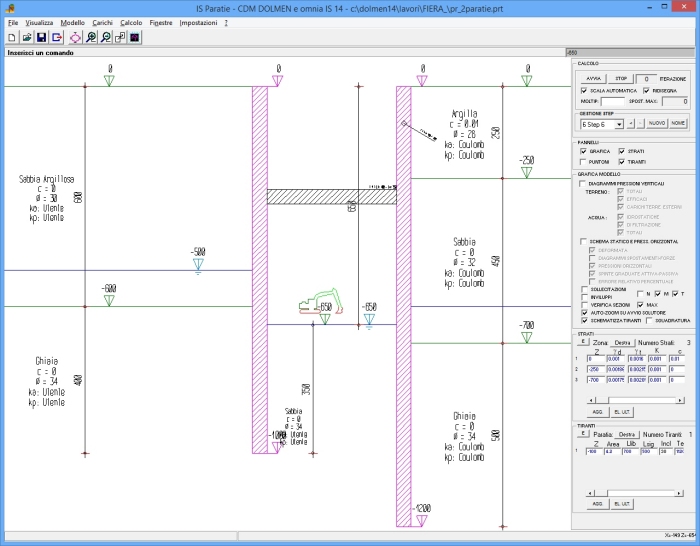
Task: Enable the Verifica Sezioni checkbox
Action: click(584, 305)
